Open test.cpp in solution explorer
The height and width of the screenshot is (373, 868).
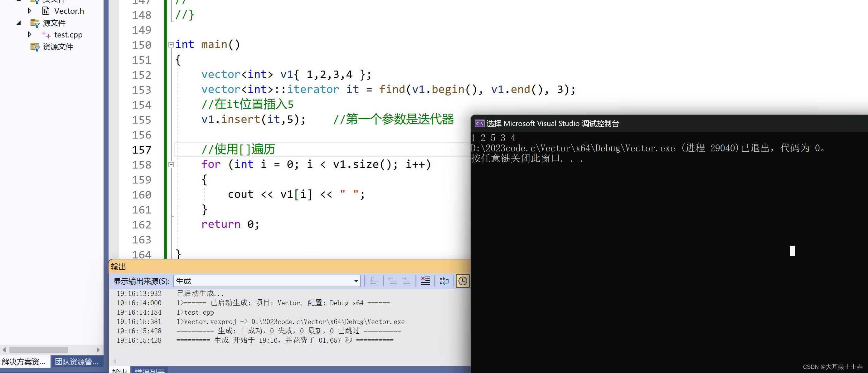pyautogui.click(x=68, y=35)
